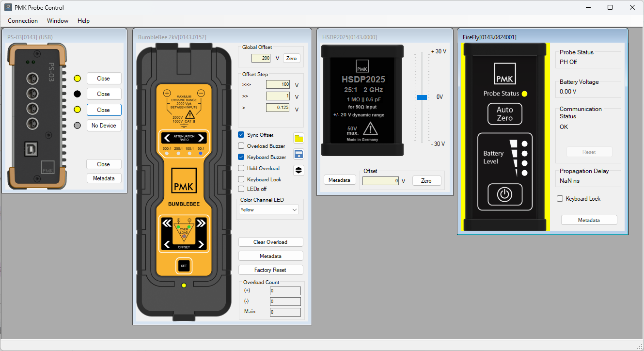This screenshot has height=351, width=644.
Task: Open the Window menu
Action: pos(57,21)
